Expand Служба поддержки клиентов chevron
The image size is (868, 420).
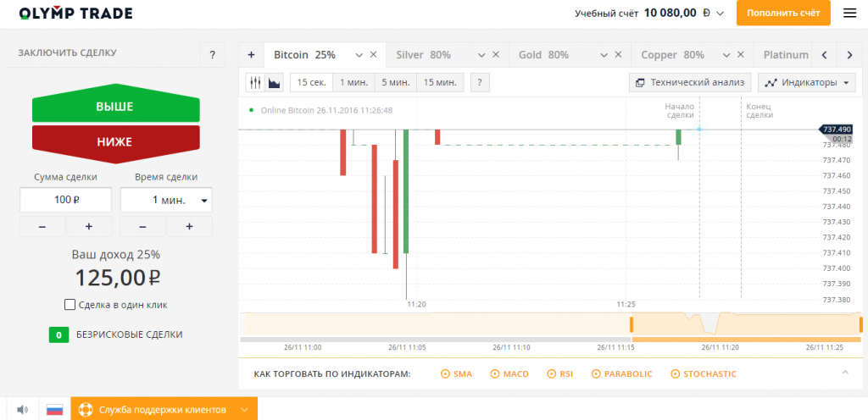point(245,410)
